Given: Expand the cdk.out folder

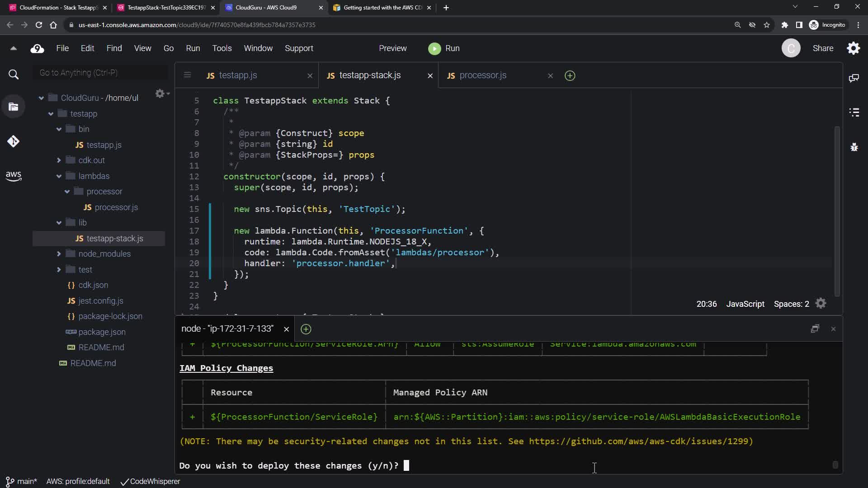Looking at the screenshot, I should [x=59, y=160].
